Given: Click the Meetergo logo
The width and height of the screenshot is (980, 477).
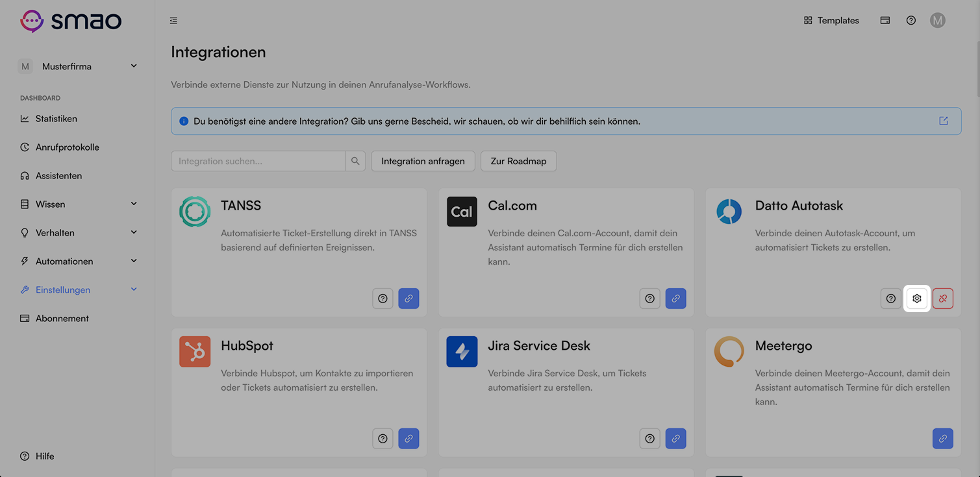Looking at the screenshot, I should click(x=729, y=352).
